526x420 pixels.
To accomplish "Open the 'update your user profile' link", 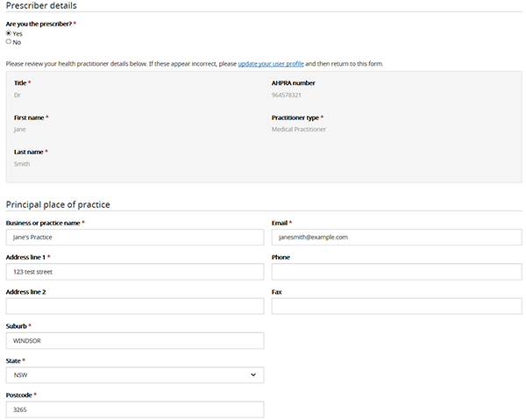I will [x=270, y=64].
